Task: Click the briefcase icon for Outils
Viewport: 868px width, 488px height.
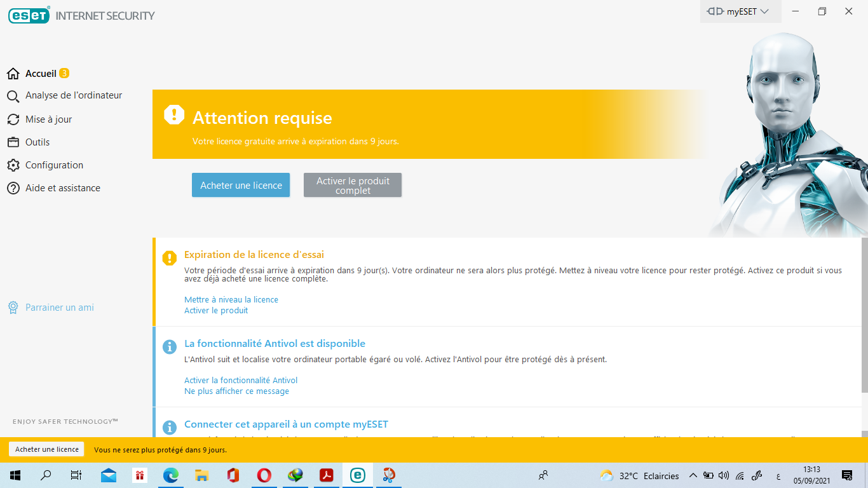Action: coord(13,142)
